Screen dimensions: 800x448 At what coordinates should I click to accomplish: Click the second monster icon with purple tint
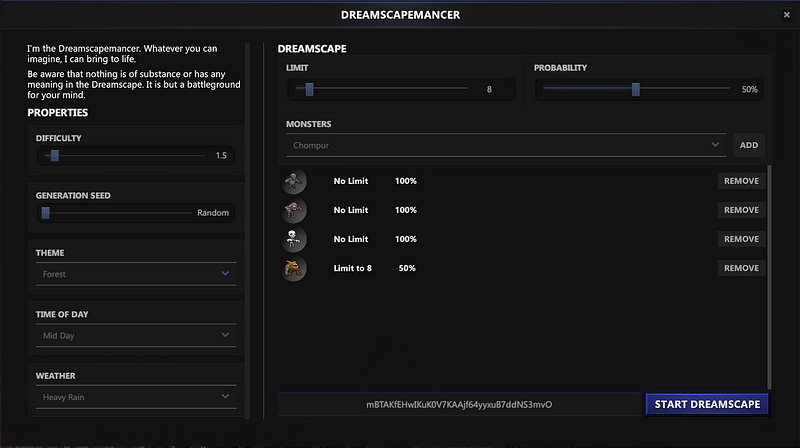(294, 210)
